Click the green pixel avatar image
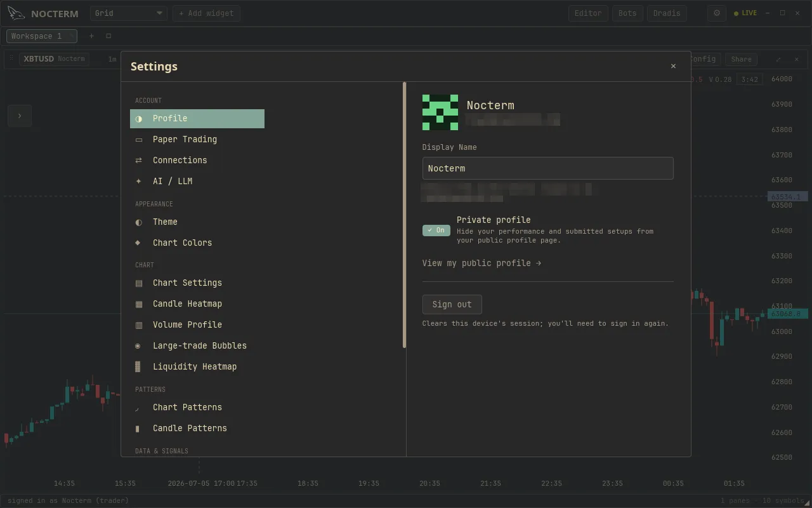This screenshot has width=812, height=508. tap(440, 112)
